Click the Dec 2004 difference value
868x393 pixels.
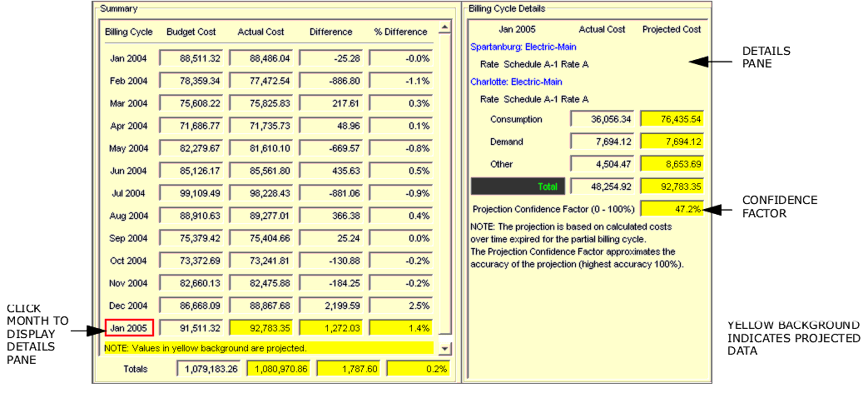coord(332,306)
